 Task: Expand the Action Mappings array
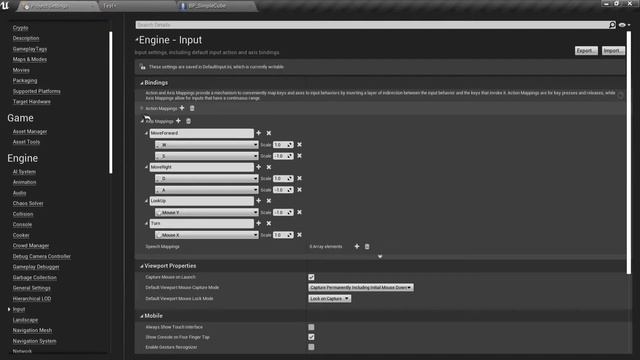point(142,109)
